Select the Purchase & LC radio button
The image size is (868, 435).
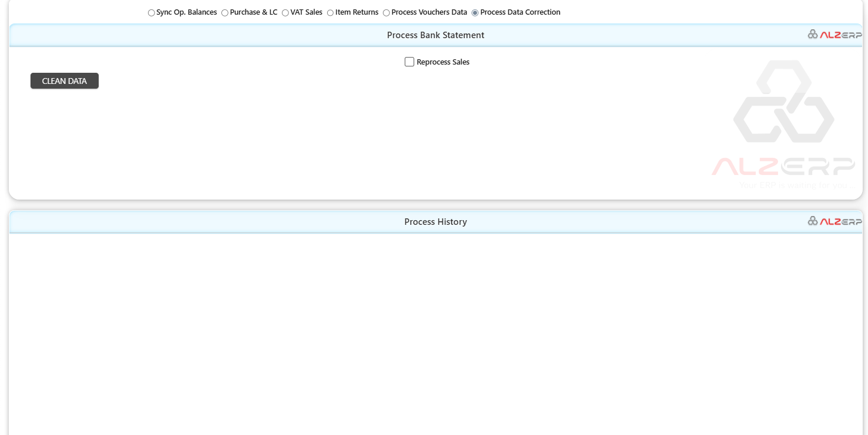click(x=224, y=12)
